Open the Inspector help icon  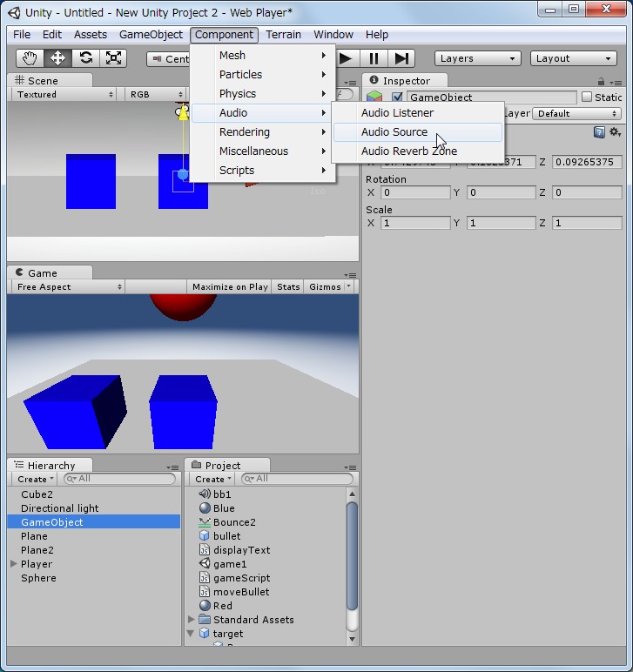click(599, 132)
